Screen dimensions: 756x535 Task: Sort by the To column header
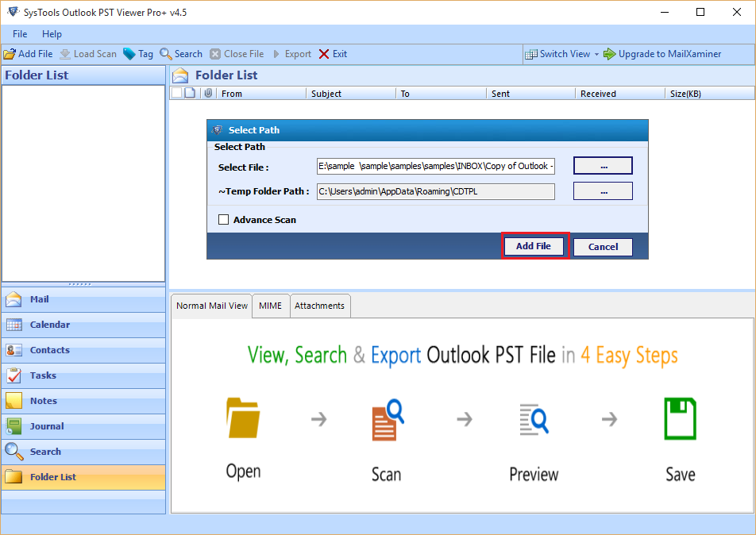point(442,94)
